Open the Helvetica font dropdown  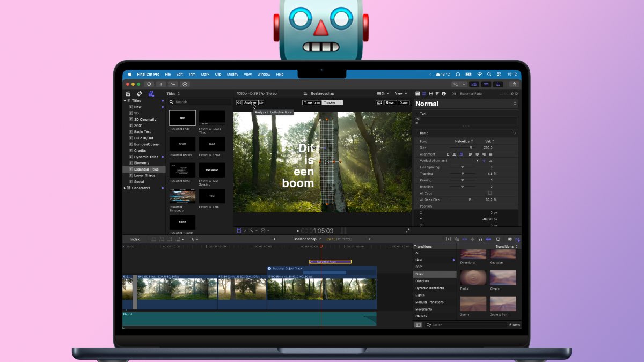pyautogui.click(x=464, y=141)
